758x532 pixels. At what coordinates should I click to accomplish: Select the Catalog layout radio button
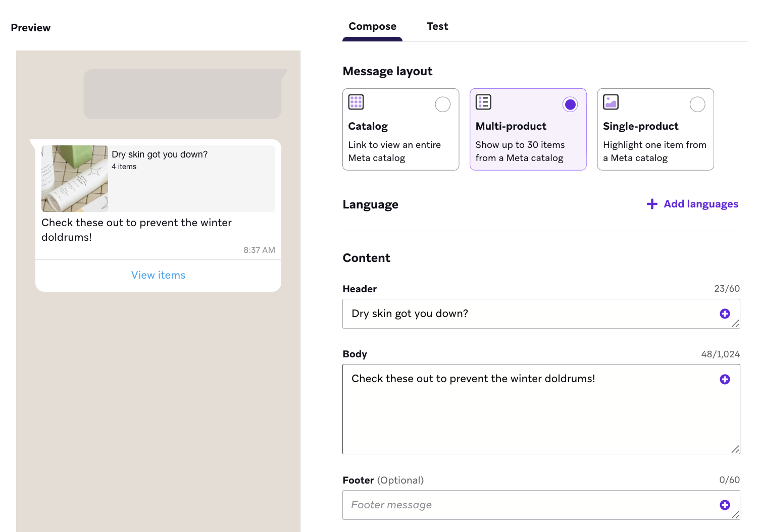[x=442, y=104]
